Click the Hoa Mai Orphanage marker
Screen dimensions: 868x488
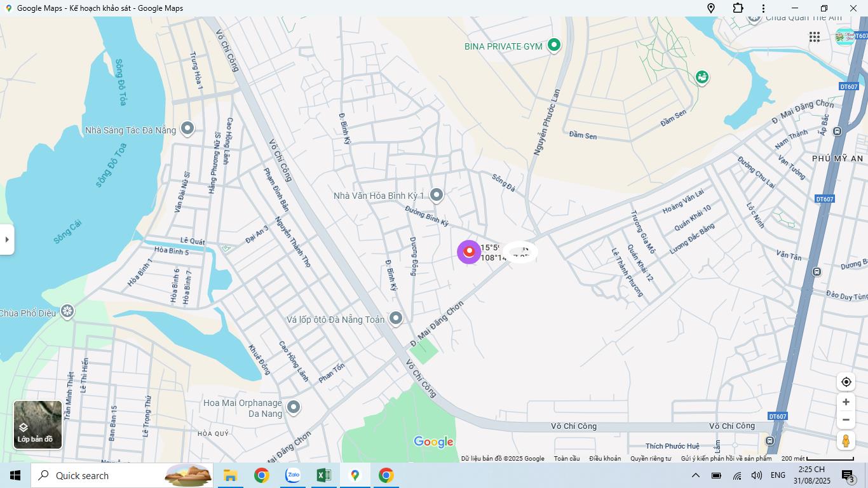(x=294, y=407)
